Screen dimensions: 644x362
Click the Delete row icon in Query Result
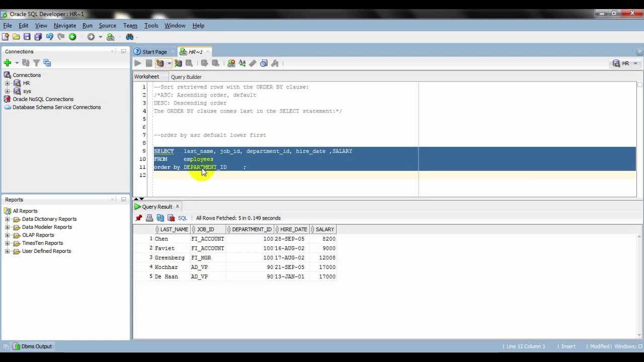pyautogui.click(x=171, y=218)
